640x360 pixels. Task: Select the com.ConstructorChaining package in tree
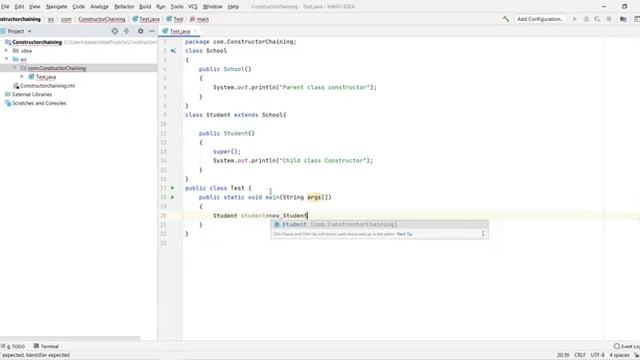point(57,68)
